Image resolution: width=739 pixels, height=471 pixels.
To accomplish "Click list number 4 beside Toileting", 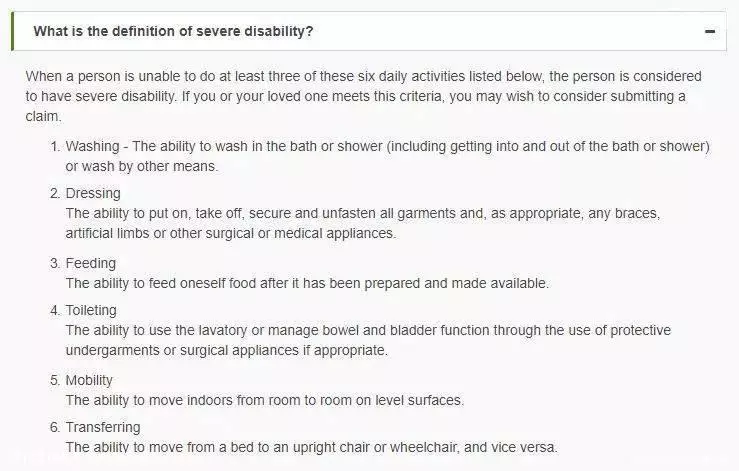I will 55,310.
